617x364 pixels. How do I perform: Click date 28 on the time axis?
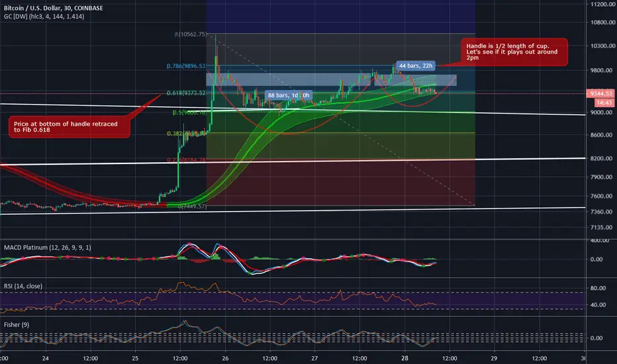click(404, 359)
